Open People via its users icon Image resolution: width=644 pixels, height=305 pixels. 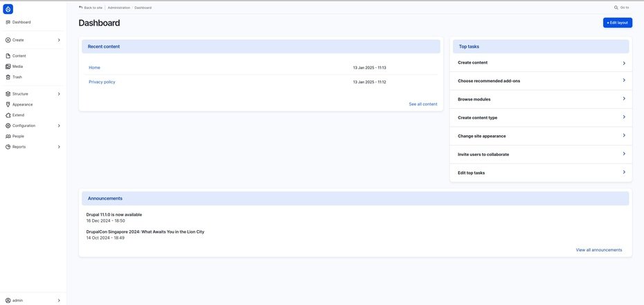tap(8, 137)
